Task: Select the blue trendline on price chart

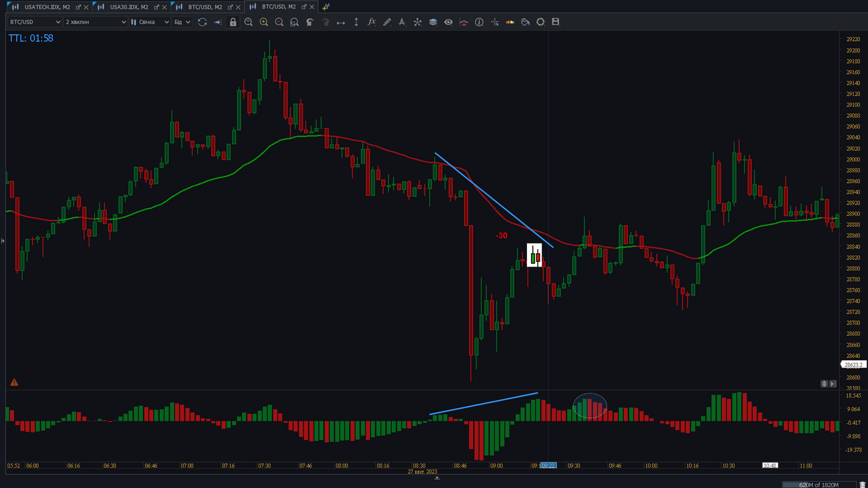Action: 494,201
